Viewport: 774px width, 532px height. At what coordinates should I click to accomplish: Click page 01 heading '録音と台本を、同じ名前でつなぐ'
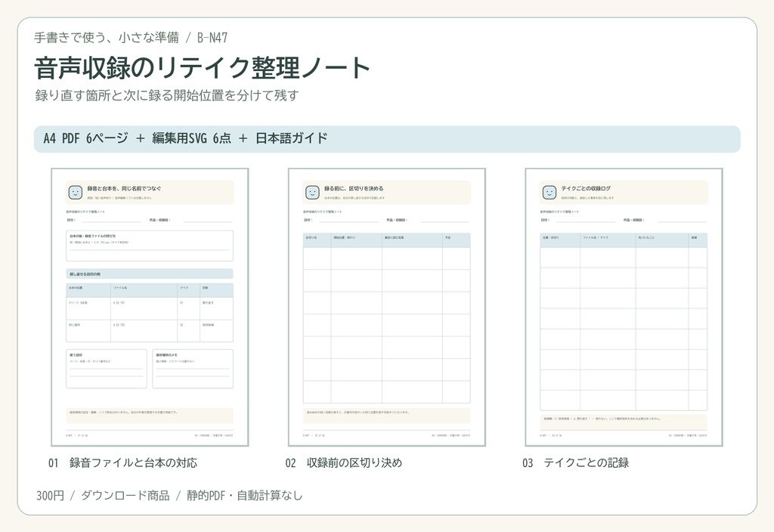(125, 188)
